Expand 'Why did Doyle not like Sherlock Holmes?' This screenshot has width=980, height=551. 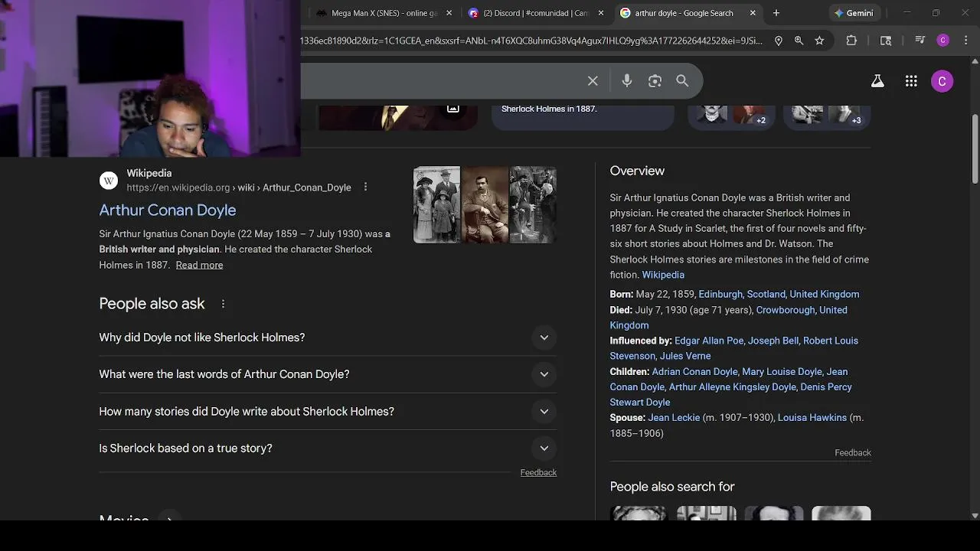328,337
